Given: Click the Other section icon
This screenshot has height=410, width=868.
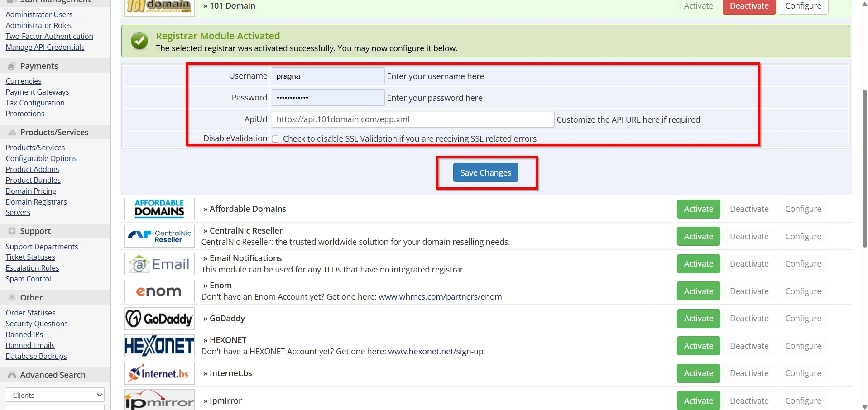Looking at the screenshot, I should [x=12, y=298].
